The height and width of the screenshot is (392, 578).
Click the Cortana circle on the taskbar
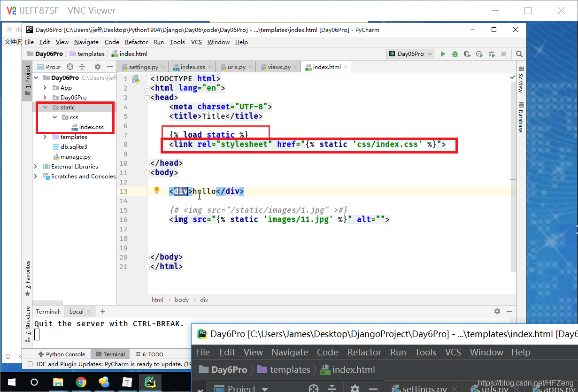click(x=34, y=382)
